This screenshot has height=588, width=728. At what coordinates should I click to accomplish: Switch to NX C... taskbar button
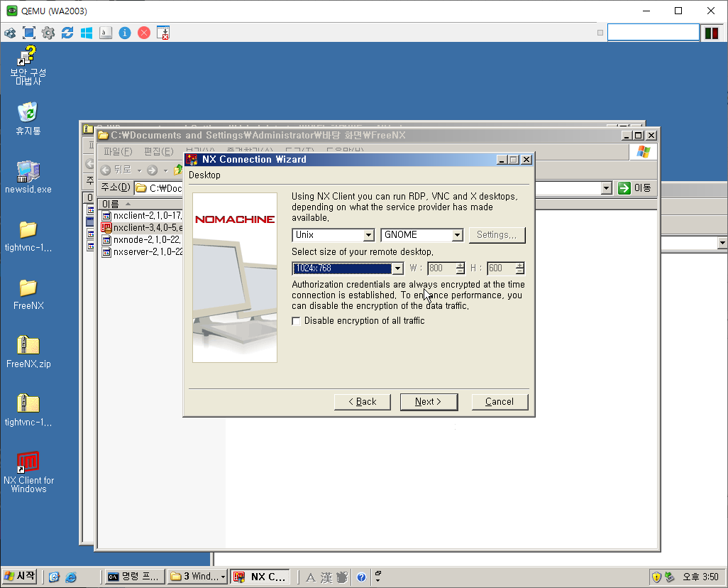click(260, 577)
